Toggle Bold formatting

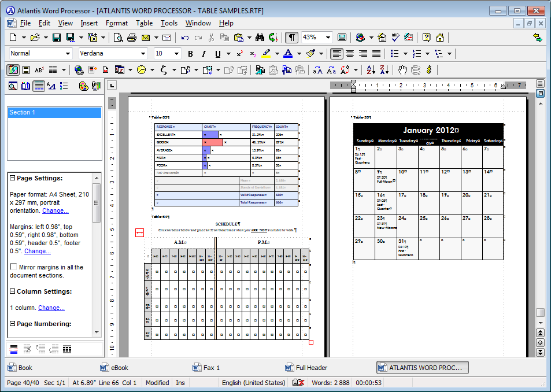coord(190,53)
